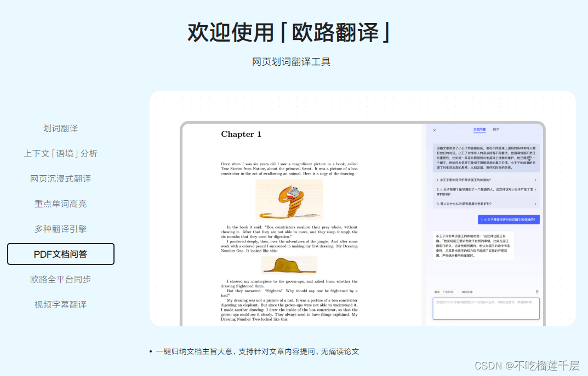Select 欧路全平台同步 feature
The height and width of the screenshot is (376, 588).
(x=60, y=279)
